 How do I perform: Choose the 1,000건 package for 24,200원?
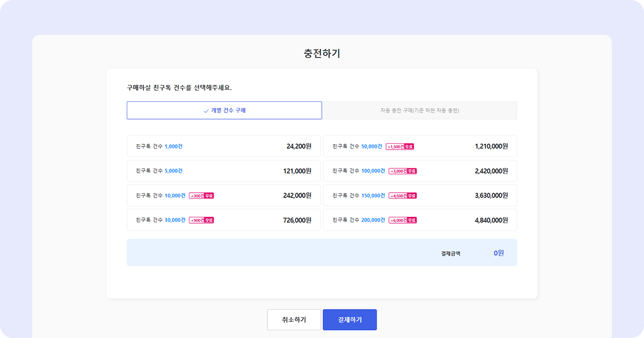pos(224,146)
